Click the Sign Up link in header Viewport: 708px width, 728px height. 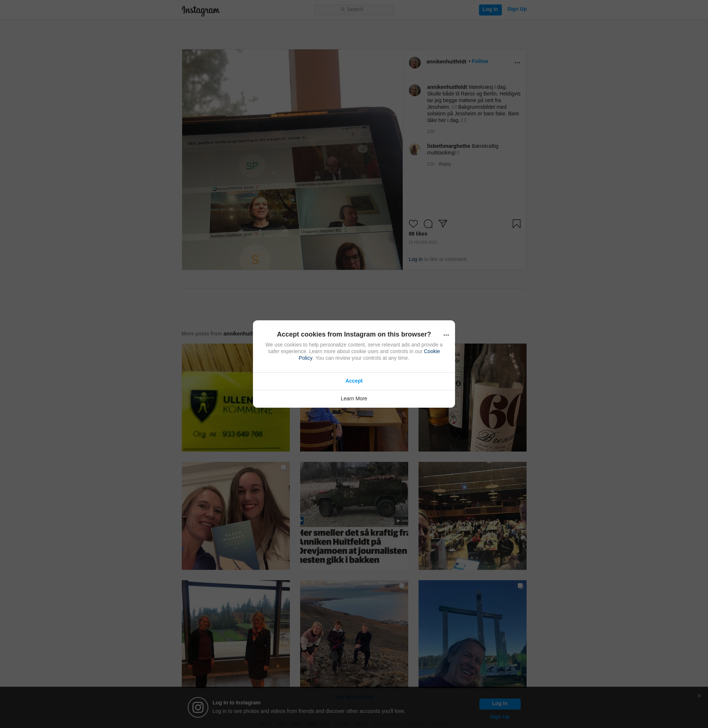coord(517,9)
